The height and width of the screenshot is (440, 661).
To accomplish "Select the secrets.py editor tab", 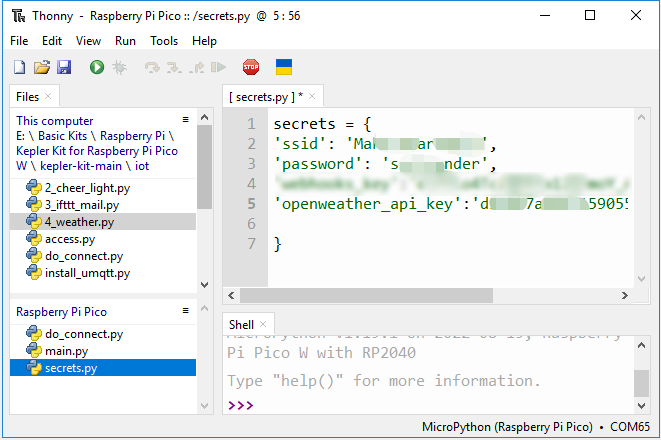I will click(x=266, y=97).
